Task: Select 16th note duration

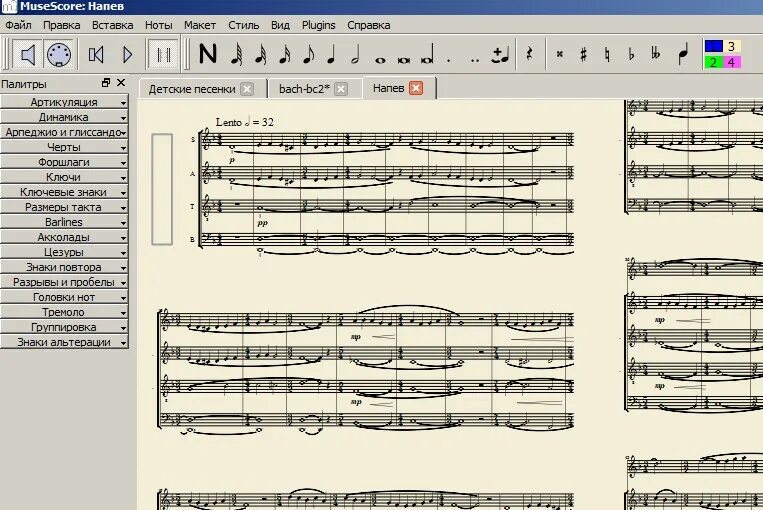Action: pyautogui.click(x=284, y=54)
